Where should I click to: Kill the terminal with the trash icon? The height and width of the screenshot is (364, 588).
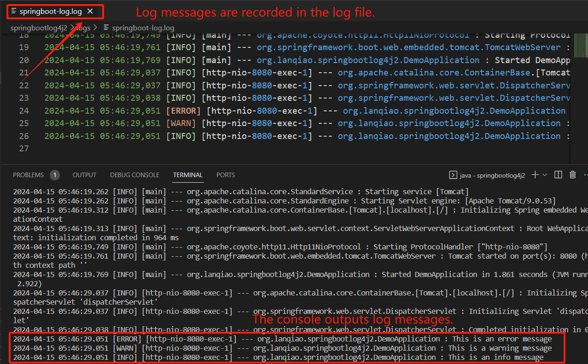pos(573,174)
